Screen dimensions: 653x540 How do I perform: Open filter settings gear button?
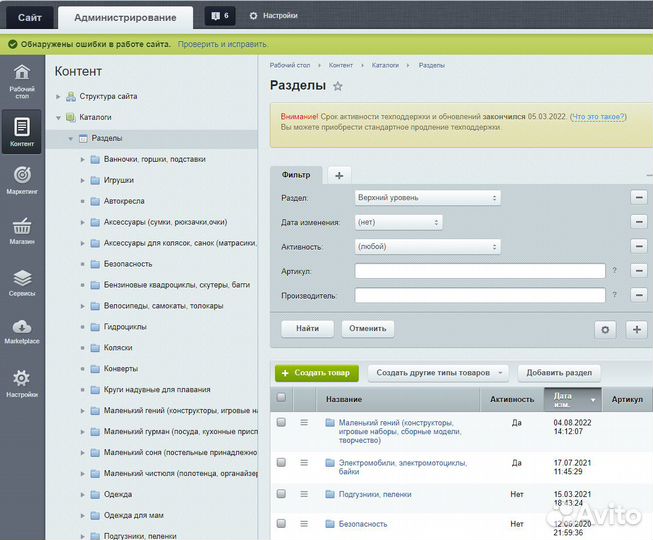click(x=605, y=329)
